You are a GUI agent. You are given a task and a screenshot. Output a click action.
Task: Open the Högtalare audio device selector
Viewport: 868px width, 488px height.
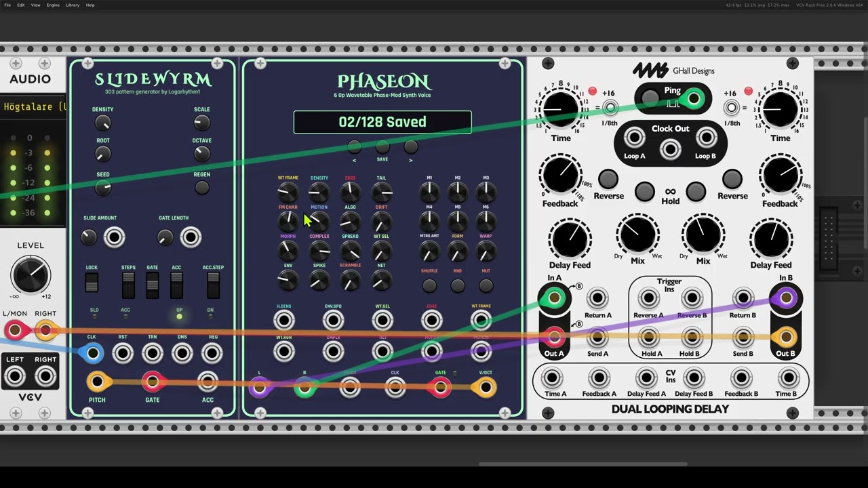coord(34,106)
